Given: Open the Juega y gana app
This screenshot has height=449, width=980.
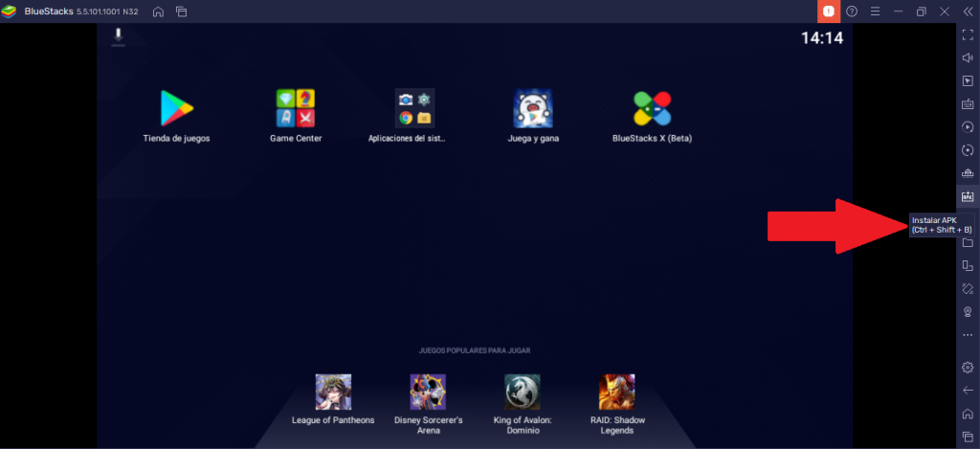Looking at the screenshot, I should [x=533, y=108].
